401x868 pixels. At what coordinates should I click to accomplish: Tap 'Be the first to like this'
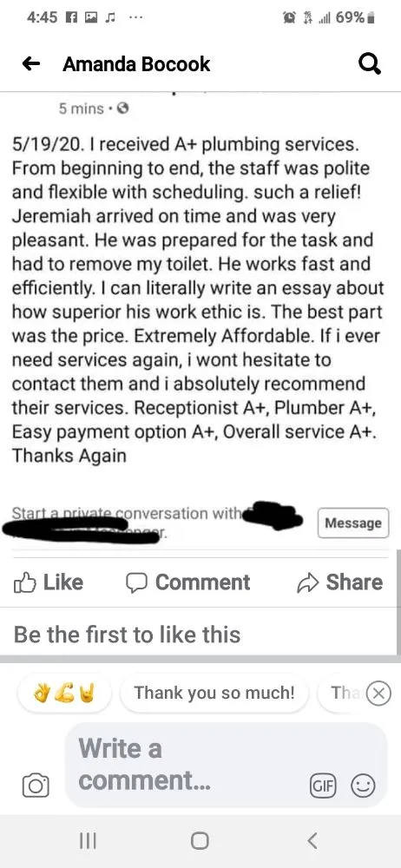click(127, 634)
